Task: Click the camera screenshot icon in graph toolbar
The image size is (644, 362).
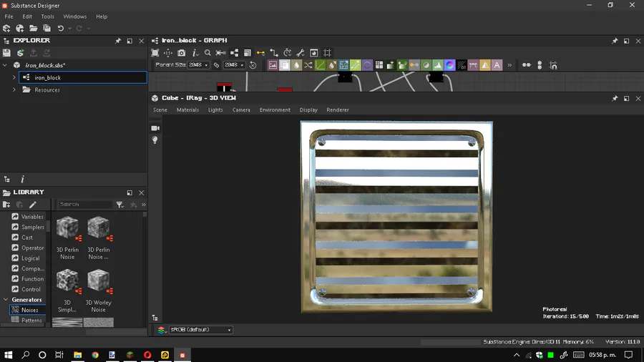Action: click(x=181, y=53)
